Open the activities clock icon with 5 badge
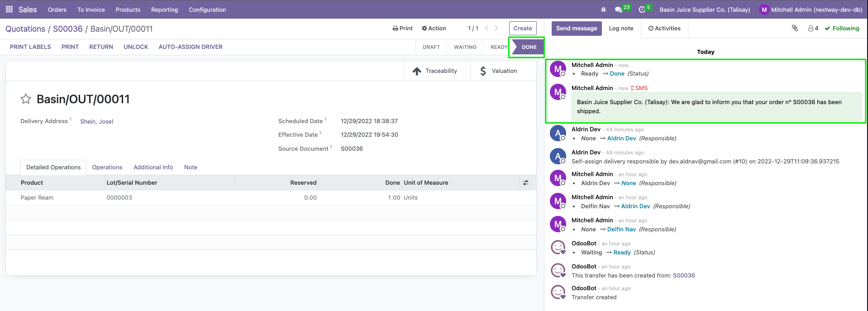Screen dimensions: 868x311 (642, 10)
